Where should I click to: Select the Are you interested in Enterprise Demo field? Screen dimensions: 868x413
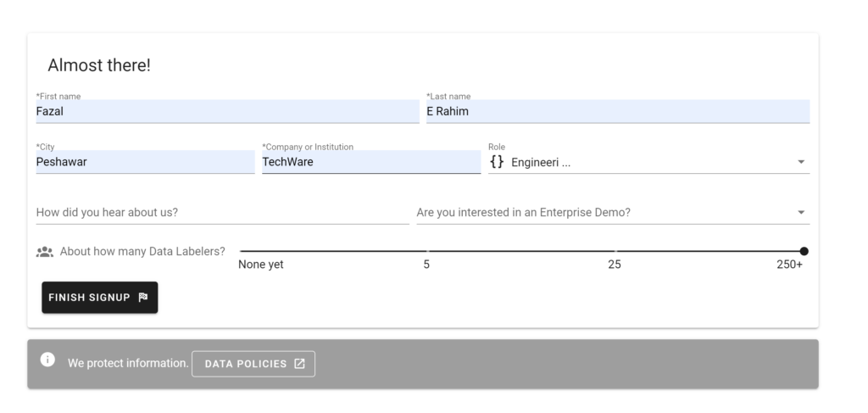pyautogui.click(x=613, y=213)
